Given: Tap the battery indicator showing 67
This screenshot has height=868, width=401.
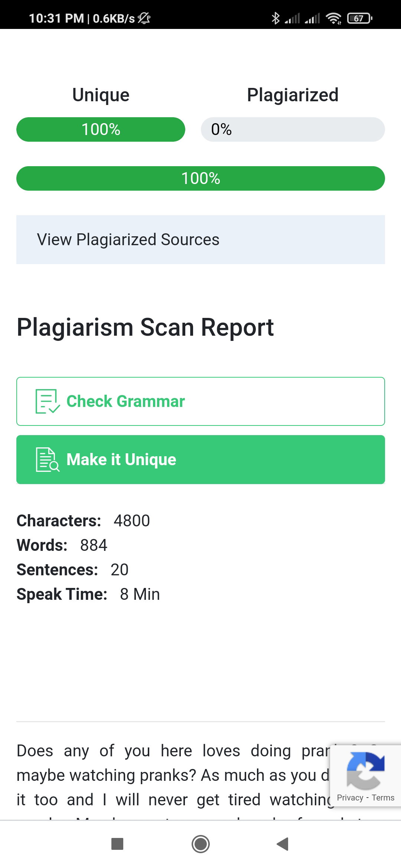Looking at the screenshot, I should click(359, 18).
